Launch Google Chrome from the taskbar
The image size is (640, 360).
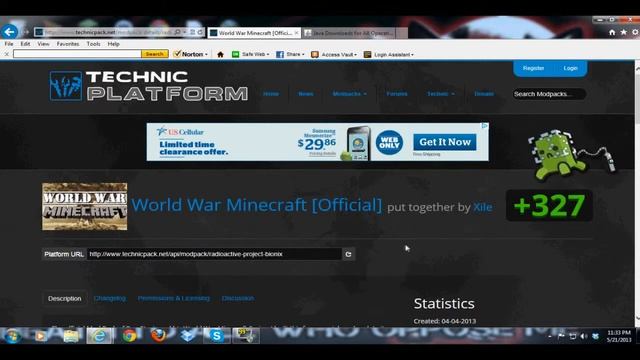(x=129, y=336)
